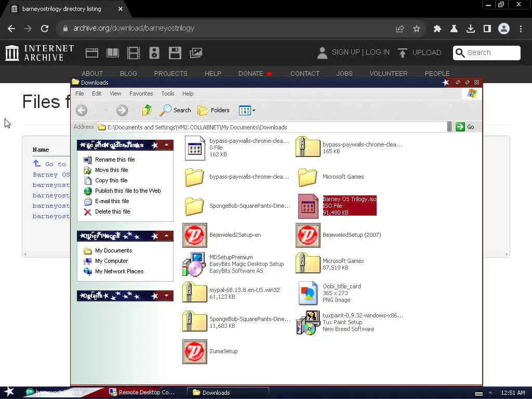Collapse File and Folder Tasks panel
Viewport: 532px width, 399px height.
pos(167,145)
